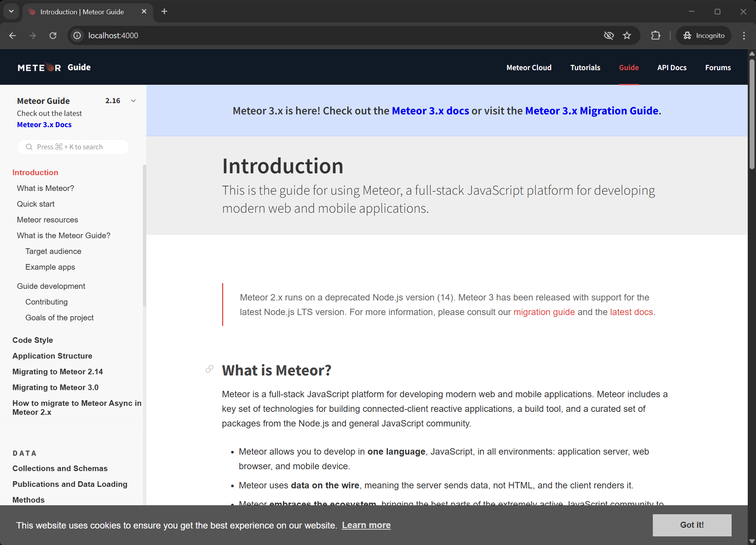Go back with the browser back arrow
The image size is (756, 545).
(12, 36)
